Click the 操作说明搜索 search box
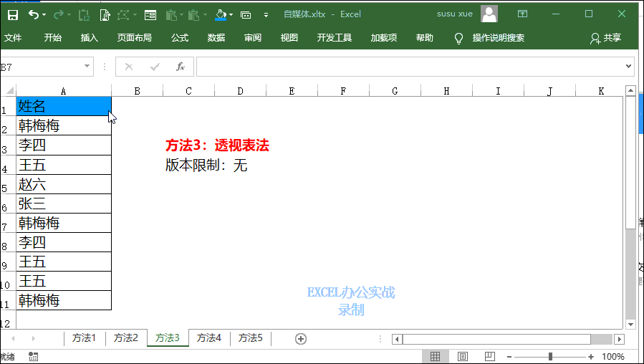Screen dimensions: 644x364 tap(498, 38)
